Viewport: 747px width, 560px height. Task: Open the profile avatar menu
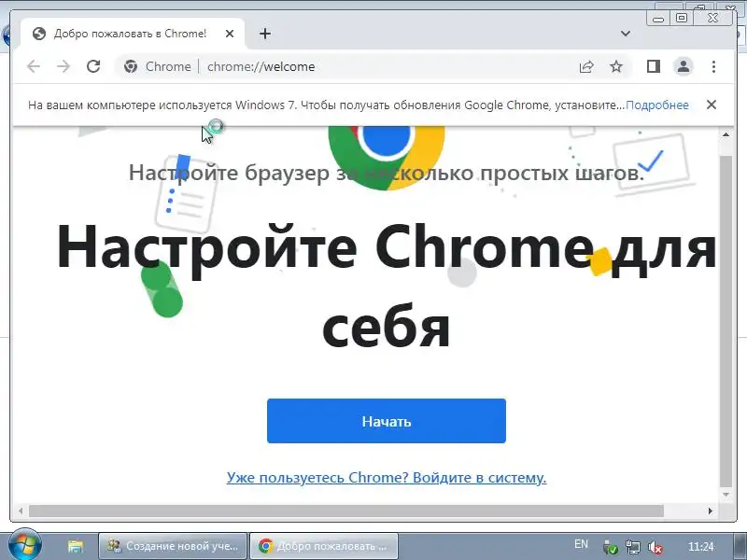pyautogui.click(x=684, y=66)
